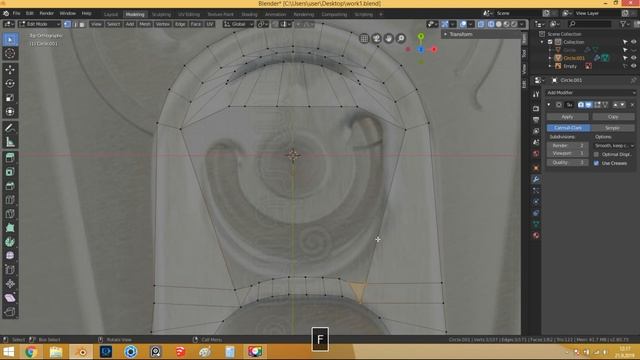This screenshot has height=360, width=640.
Task: Collapse the subdivision modifier panel
Action: [549, 105]
